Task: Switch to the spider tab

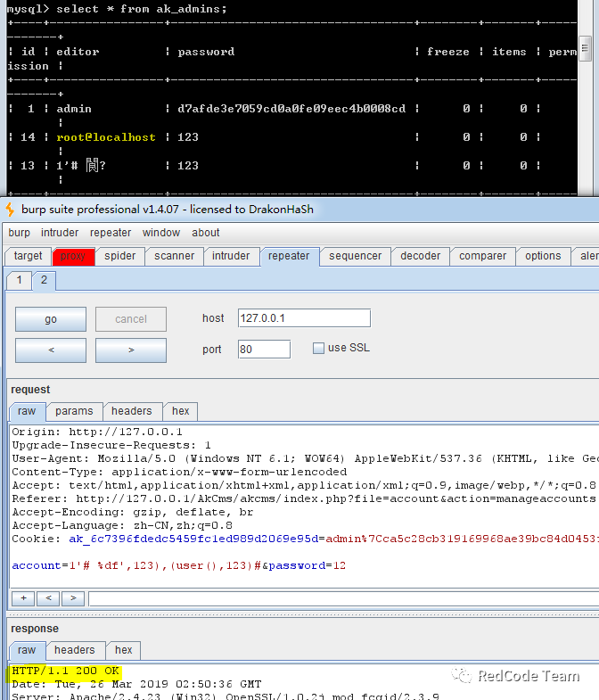Action: point(119,256)
